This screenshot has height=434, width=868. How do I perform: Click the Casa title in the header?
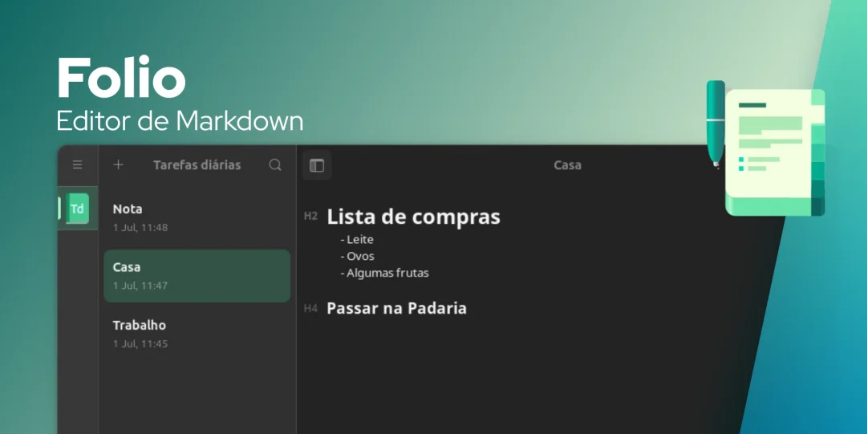coord(567,165)
